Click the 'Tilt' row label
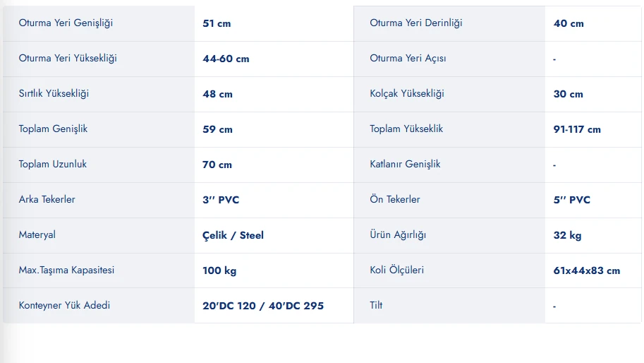The height and width of the screenshot is (363, 644). pyautogui.click(x=376, y=306)
